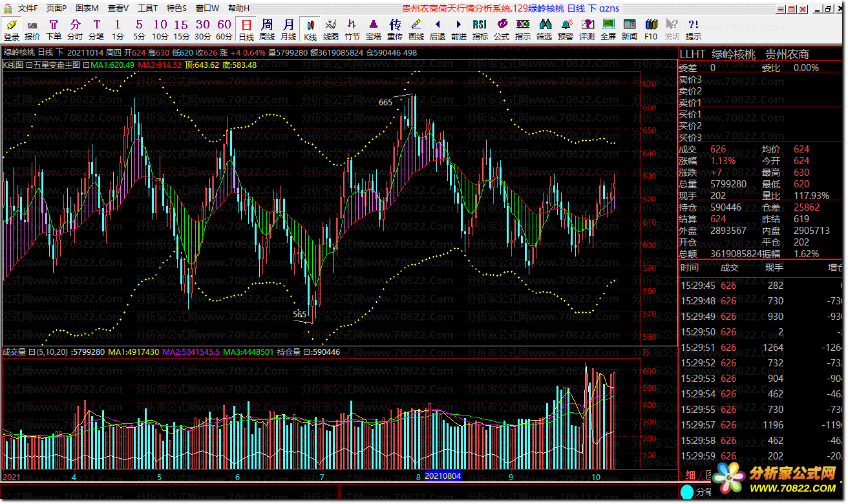
Task: Toggle the K线 candlestick chart type
Action: pos(310,29)
